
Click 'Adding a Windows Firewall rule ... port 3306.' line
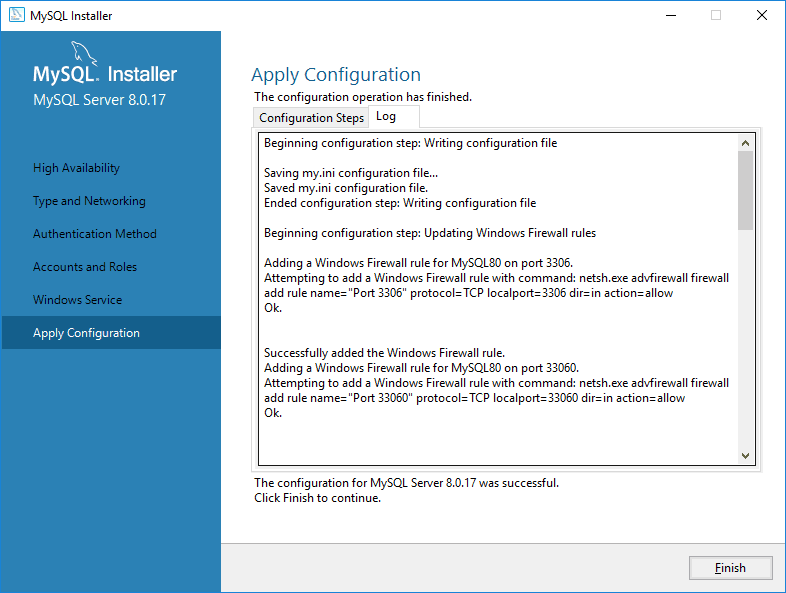click(x=419, y=263)
